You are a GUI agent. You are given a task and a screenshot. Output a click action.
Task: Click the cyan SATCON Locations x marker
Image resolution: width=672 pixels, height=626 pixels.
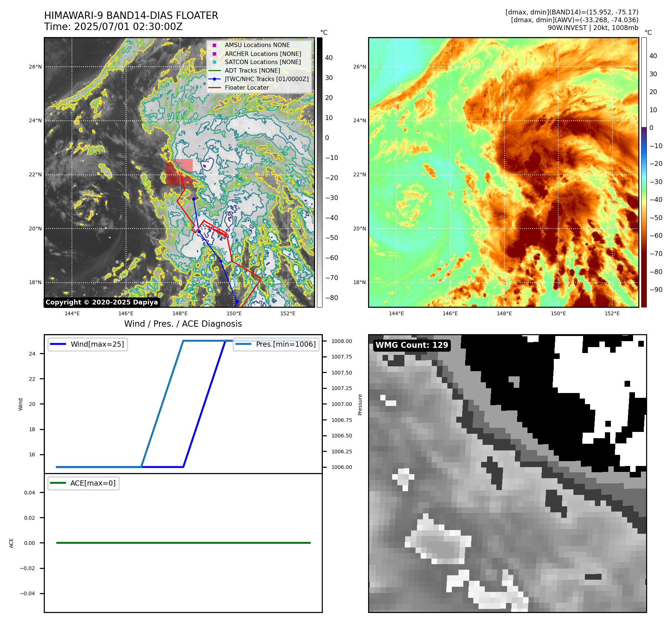(x=214, y=62)
